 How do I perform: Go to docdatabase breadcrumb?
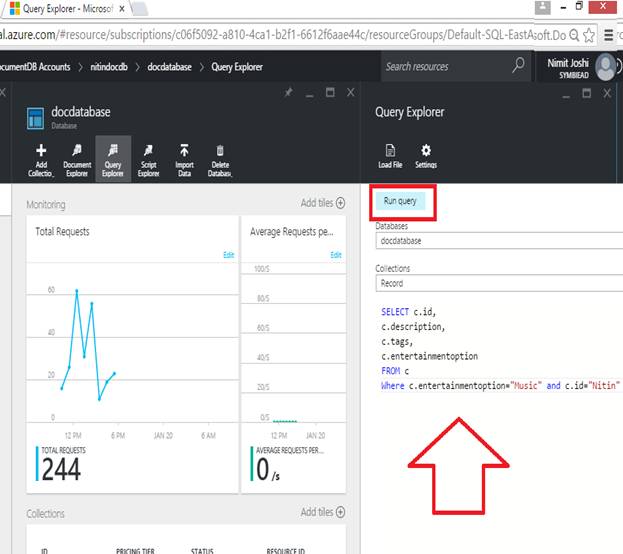[169, 67]
